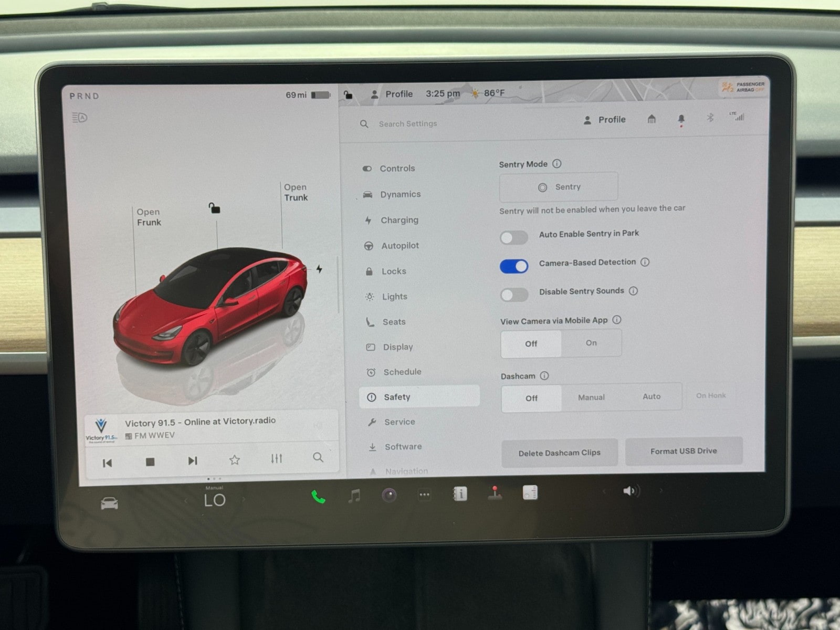Open the phone app in bottom bar

pos(318,496)
